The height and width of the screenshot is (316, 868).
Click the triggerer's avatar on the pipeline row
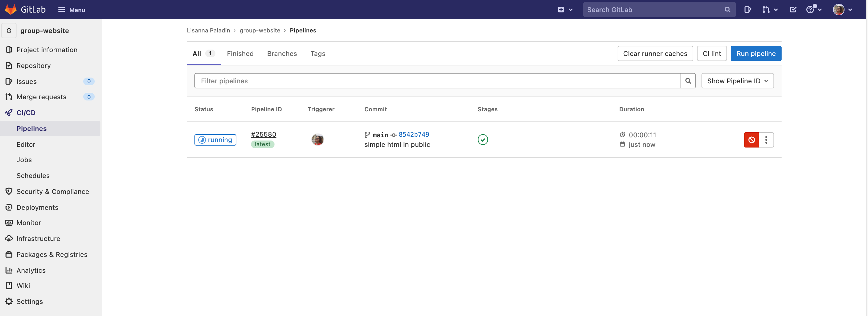click(317, 139)
